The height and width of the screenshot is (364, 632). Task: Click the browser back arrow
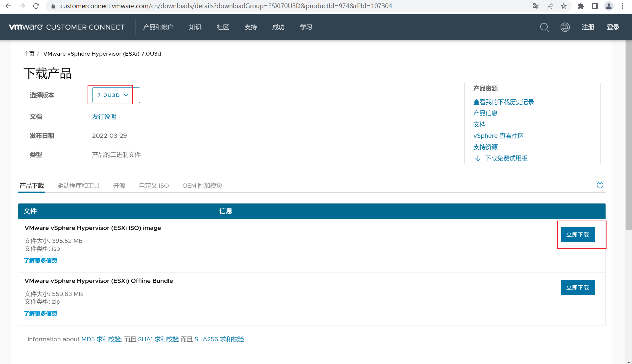click(8, 6)
